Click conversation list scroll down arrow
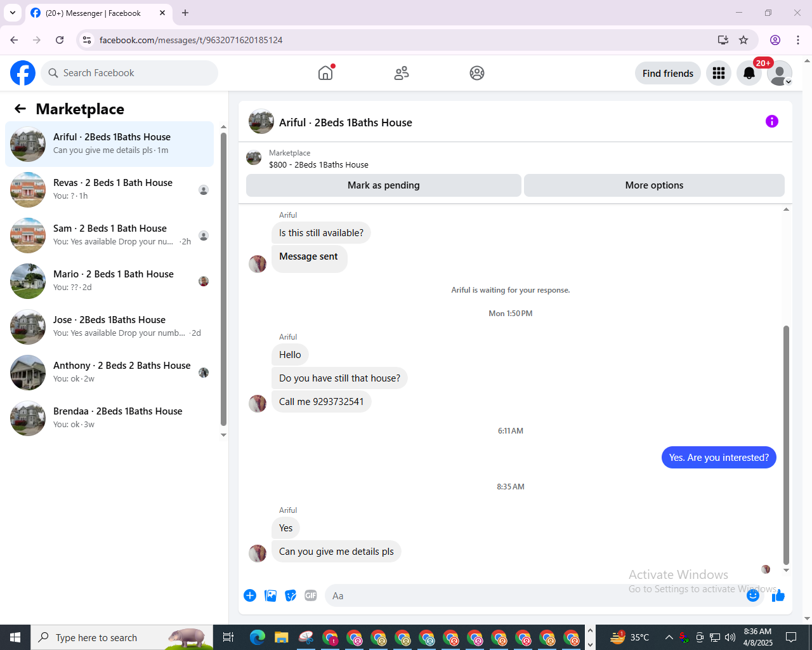Image resolution: width=812 pixels, height=650 pixels. [223, 435]
